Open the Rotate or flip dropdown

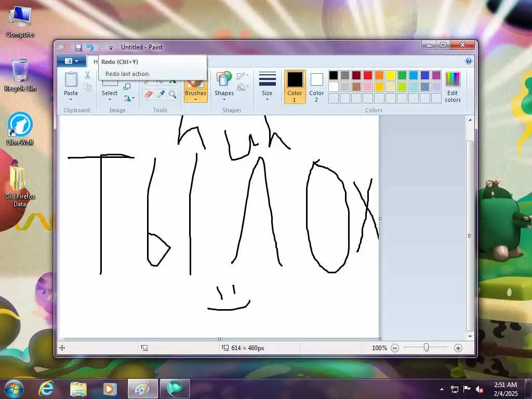(x=129, y=98)
